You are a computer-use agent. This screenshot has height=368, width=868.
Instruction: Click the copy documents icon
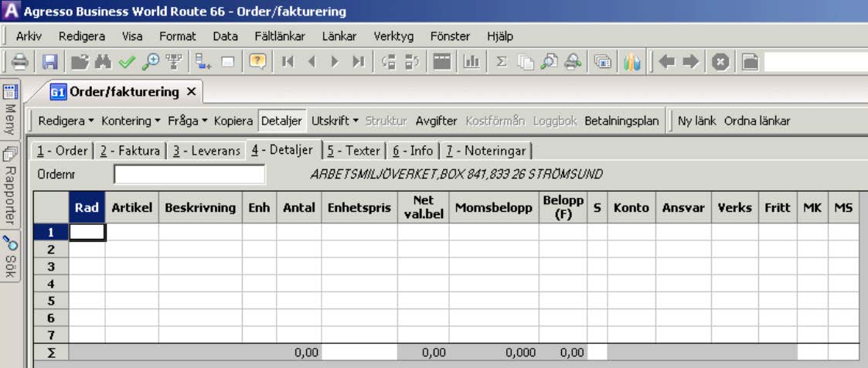(x=526, y=62)
